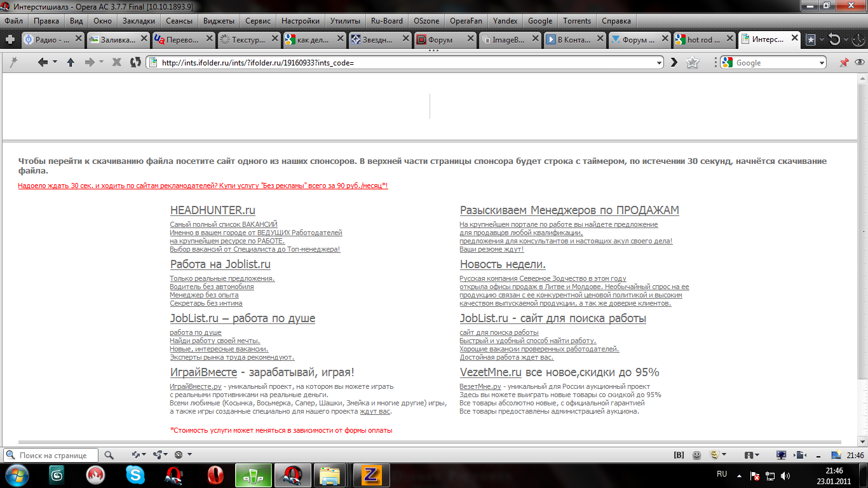Click the monitor icon in status bar
This screenshot has width=868, height=488.
(781, 455)
